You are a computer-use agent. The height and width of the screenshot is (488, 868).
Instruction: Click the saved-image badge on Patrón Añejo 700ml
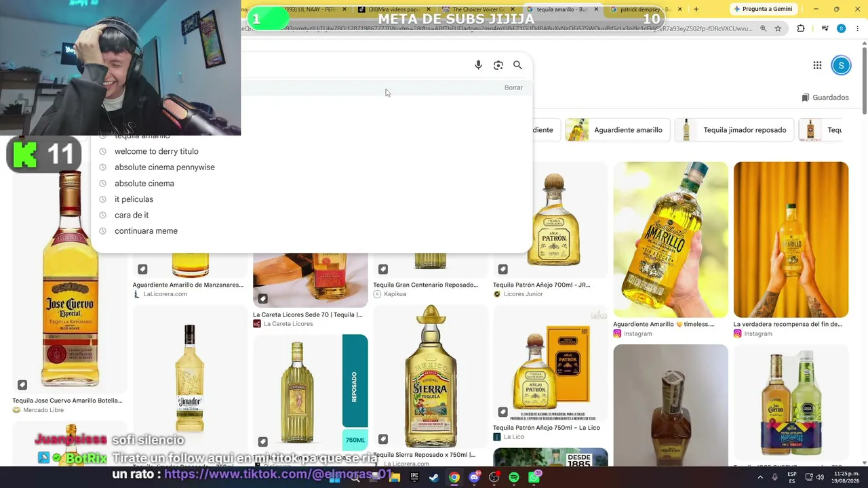click(502, 269)
